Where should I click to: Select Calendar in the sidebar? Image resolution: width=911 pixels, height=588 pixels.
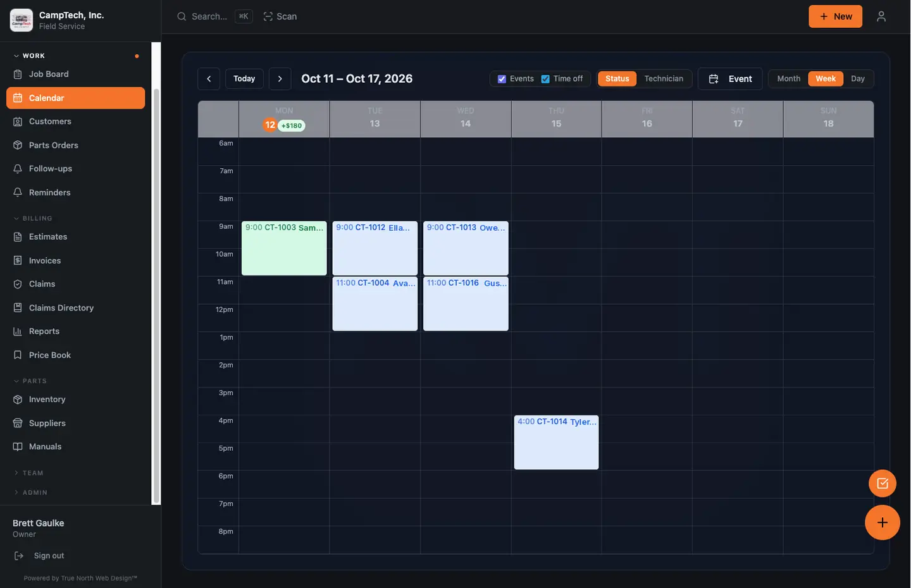[x=75, y=98]
